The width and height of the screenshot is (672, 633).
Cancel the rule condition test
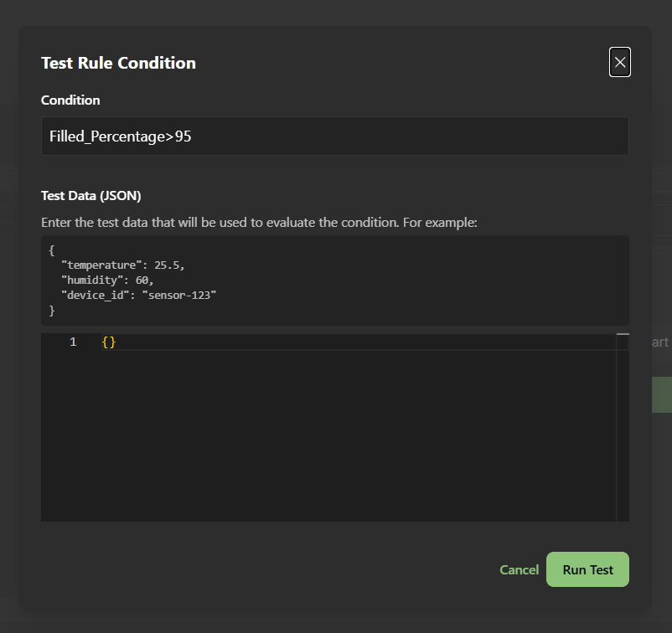click(x=519, y=569)
